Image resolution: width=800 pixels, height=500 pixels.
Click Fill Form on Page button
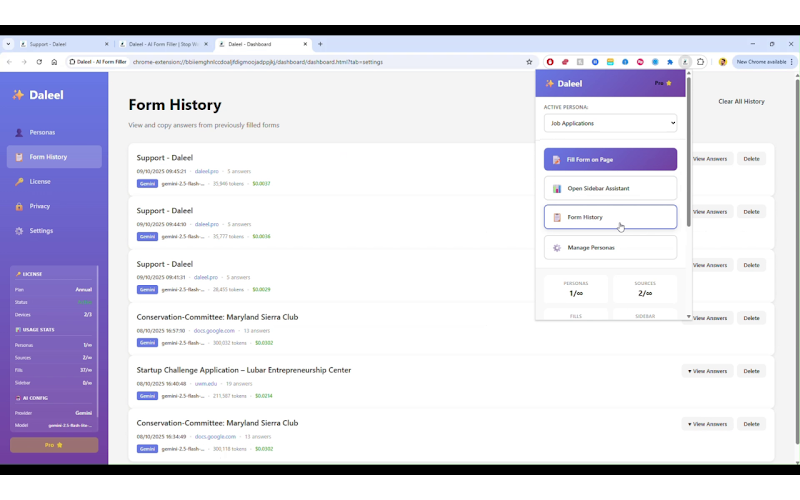(610, 159)
